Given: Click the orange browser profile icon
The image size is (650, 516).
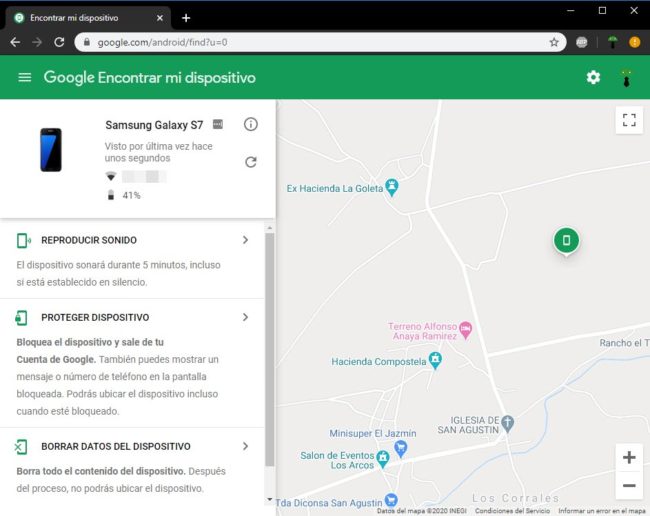Looking at the screenshot, I should (x=634, y=42).
